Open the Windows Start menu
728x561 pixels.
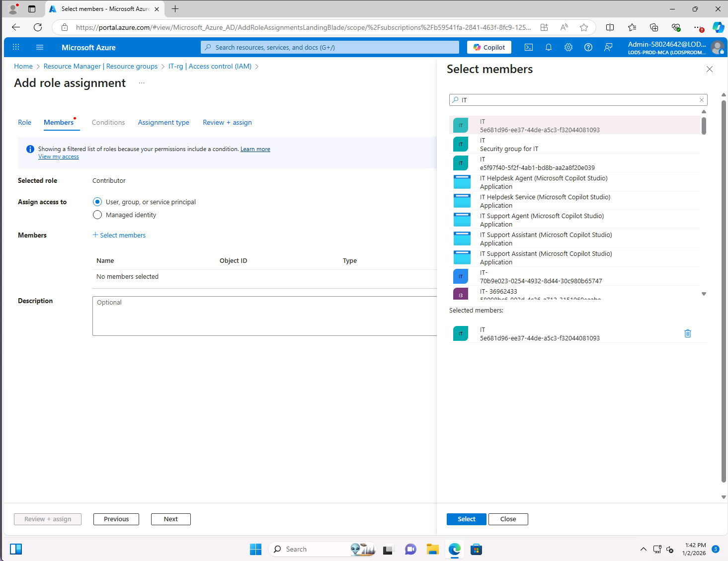click(255, 549)
